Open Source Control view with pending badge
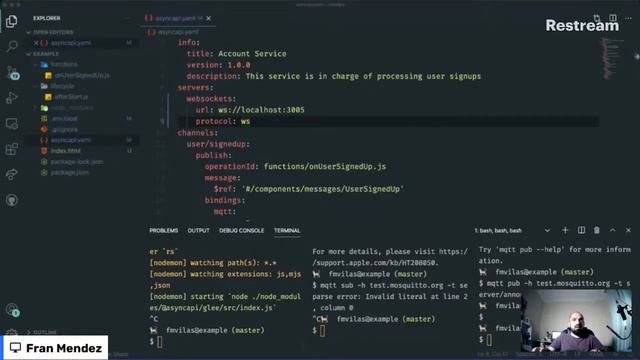This screenshot has height=360, width=640. coord(12,73)
